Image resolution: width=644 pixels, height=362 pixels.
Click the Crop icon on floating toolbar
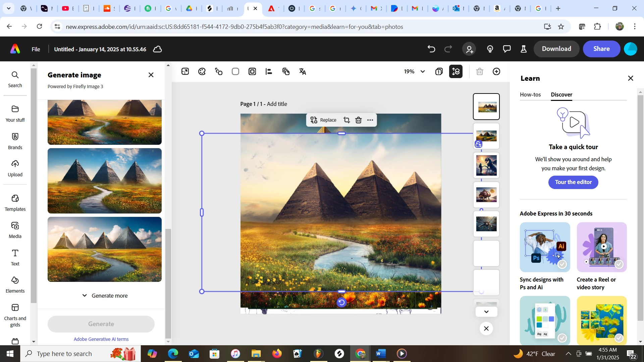(346, 120)
